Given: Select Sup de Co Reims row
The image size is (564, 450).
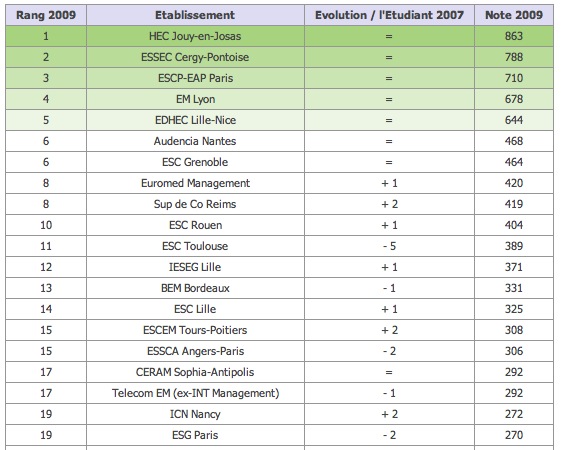Looking at the screenshot, I should coord(279,204).
